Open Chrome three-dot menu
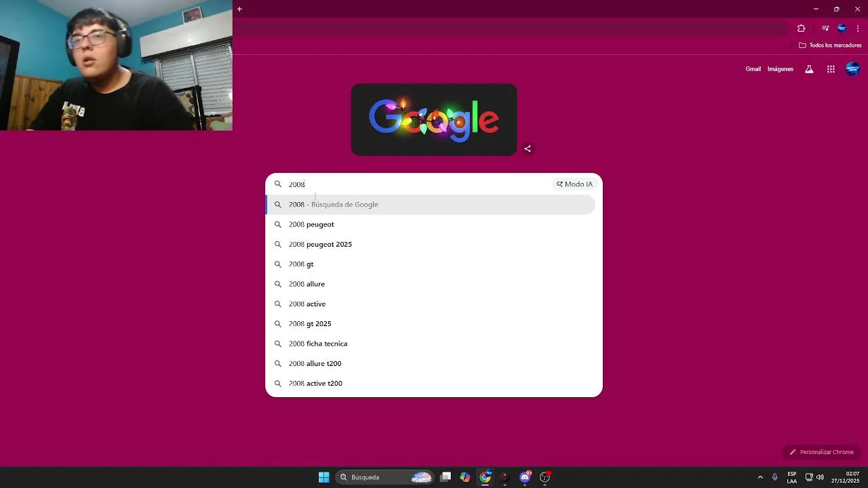The height and width of the screenshot is (488, 868). click(858, 28)
